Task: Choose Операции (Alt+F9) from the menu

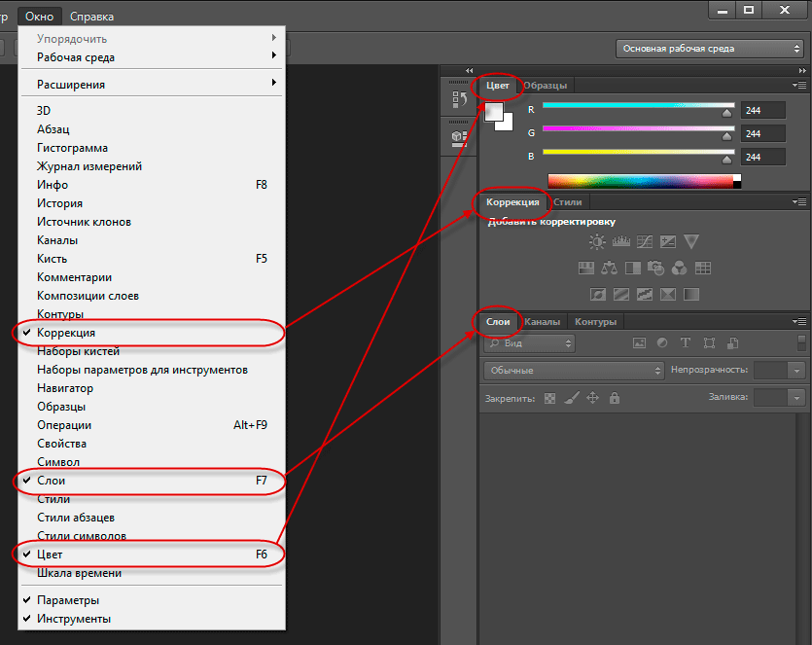Action: click(x=153, y=425)
